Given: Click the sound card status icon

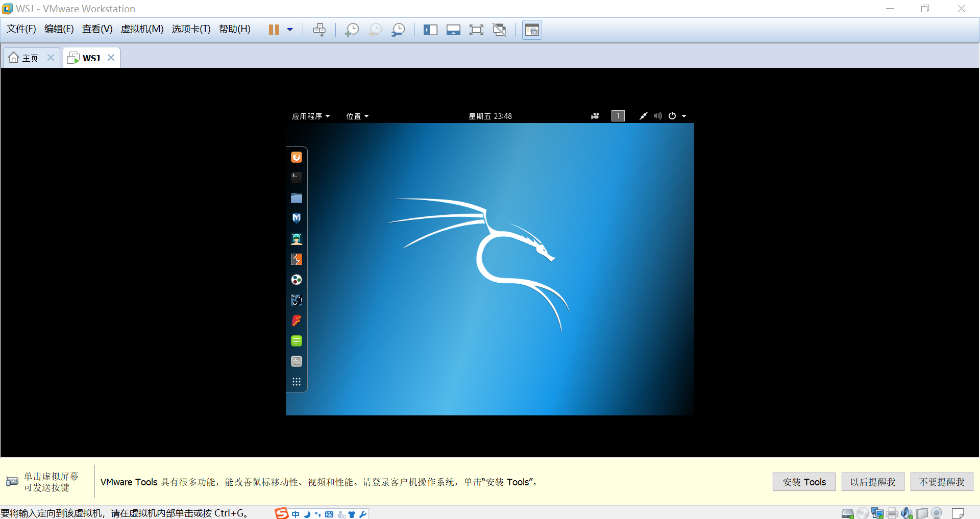Looking at the screenshot, I should pos(907,513).
